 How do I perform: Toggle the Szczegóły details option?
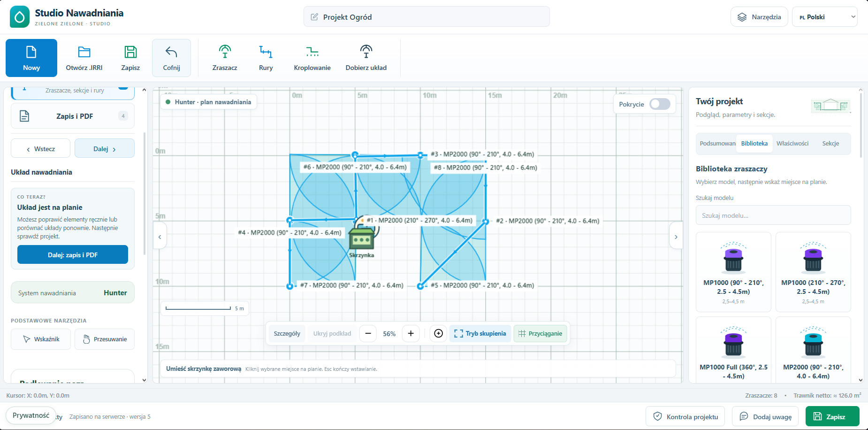click(x=287, y=333)
